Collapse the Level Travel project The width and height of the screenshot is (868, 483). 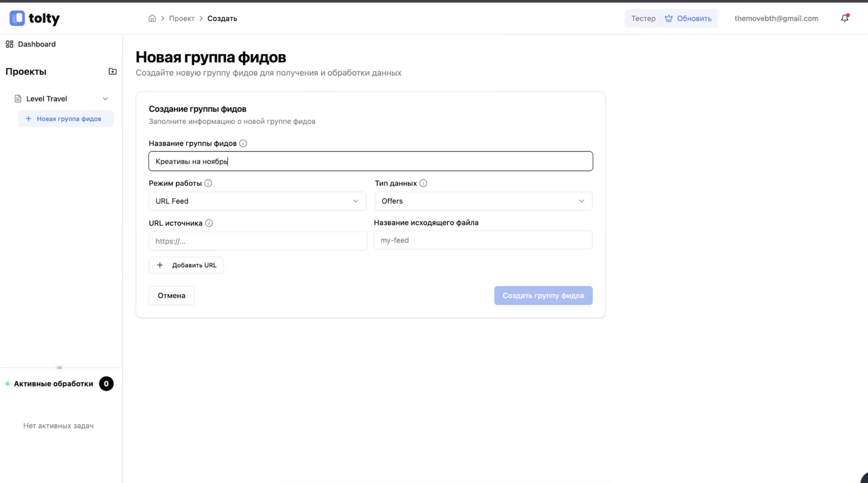pyautogui.click(x=105, y=99)
